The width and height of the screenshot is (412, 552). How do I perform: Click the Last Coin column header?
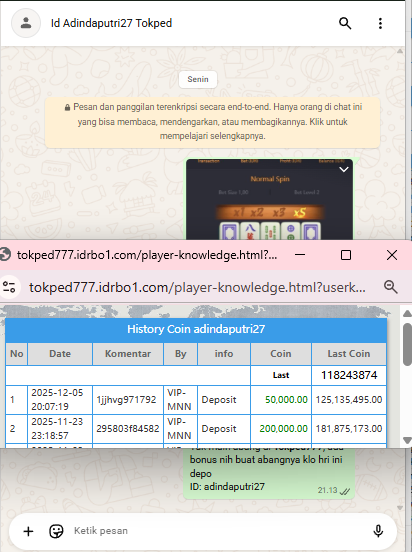[349, 354]
